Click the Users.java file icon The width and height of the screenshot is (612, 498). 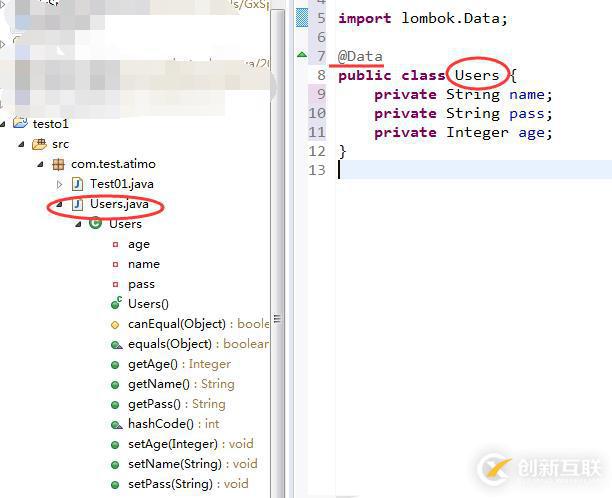pos(77,204)
